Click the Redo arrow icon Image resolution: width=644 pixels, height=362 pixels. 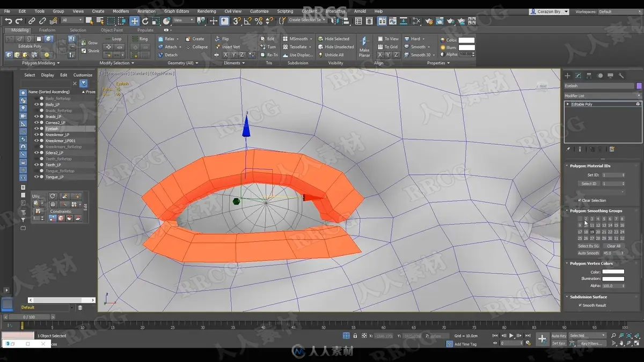pyautogui.click(x=18, y=21)
